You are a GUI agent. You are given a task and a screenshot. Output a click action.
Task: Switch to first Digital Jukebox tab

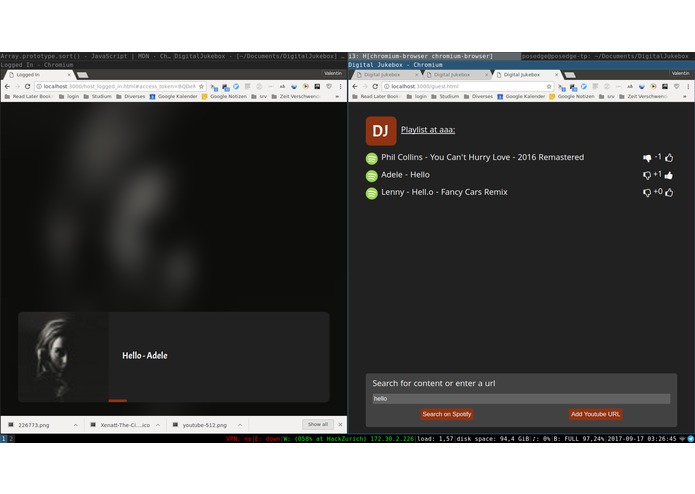pos(386,75)
